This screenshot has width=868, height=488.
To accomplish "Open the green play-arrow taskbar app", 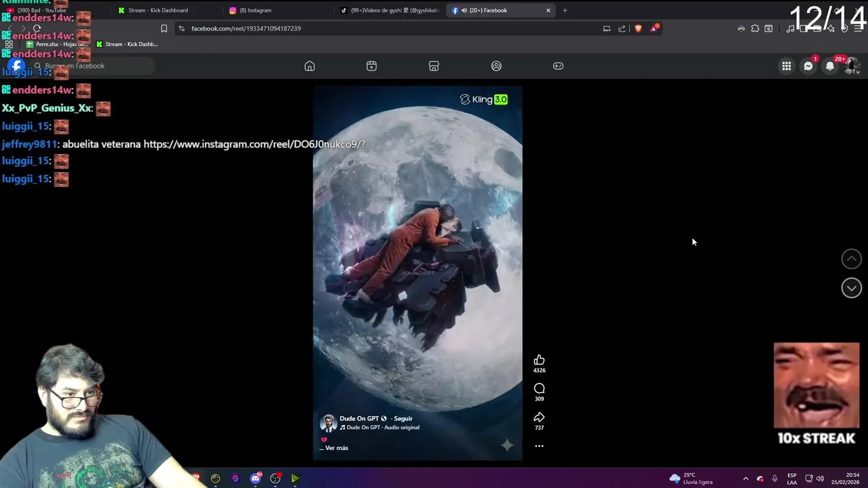I will (x=295, y=479).
